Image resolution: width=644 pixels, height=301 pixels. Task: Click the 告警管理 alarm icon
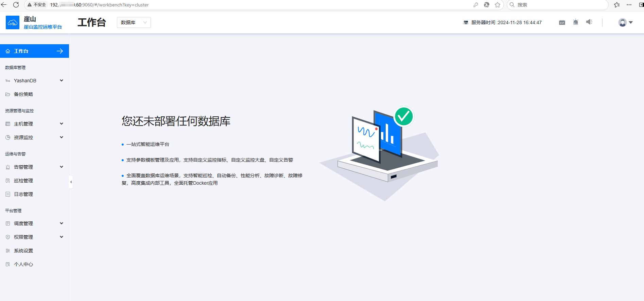click(8, 167)
